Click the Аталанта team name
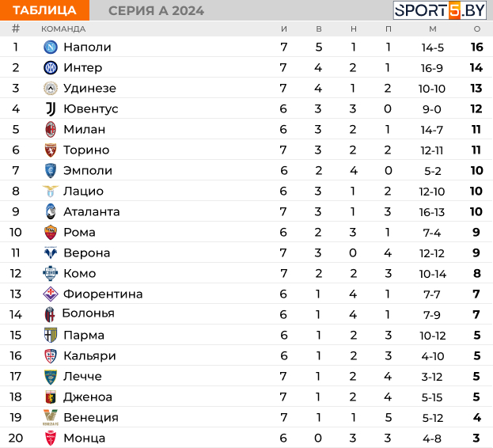Screen dimensions: 493x448 [x=92, y=212]
